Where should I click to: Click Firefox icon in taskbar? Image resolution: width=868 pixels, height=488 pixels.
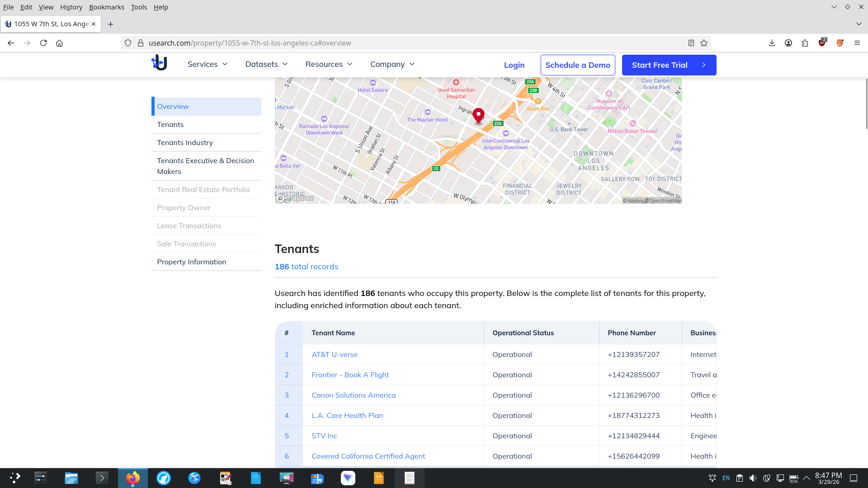click(133, 478)
